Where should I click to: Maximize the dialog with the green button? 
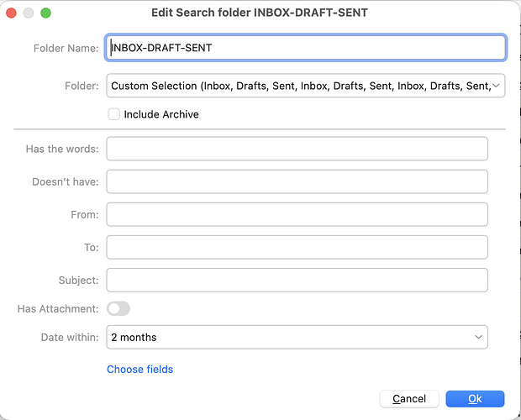pyautogui.click(x=46, y=13)
